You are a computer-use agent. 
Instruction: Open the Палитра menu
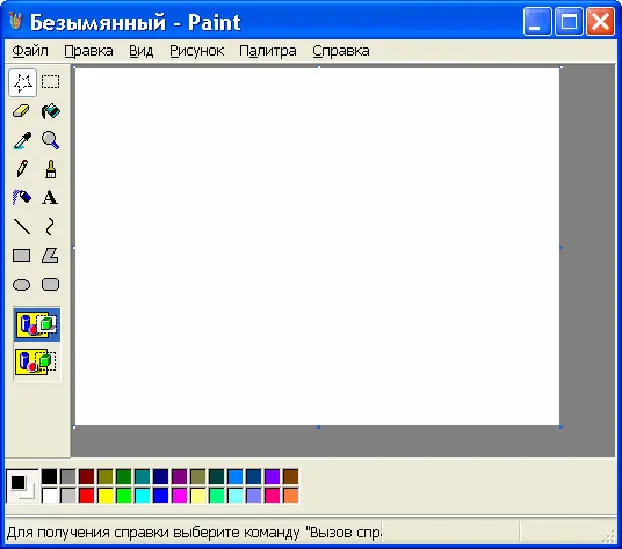pyautogui.click(x=268, y=51)
